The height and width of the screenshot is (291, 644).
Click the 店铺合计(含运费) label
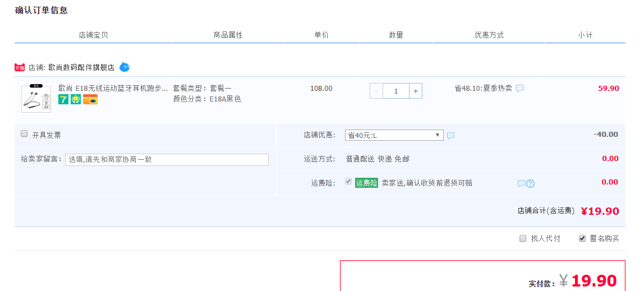(546, 211)
